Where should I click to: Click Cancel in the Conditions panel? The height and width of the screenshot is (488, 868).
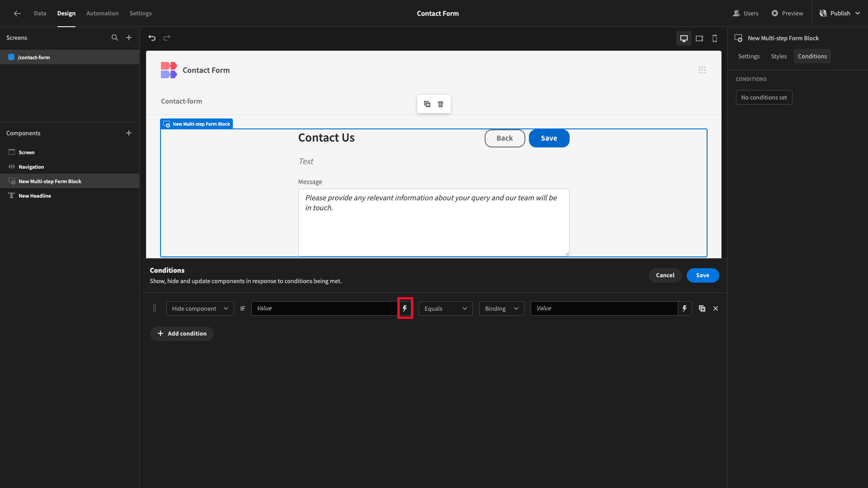(665, 275)
